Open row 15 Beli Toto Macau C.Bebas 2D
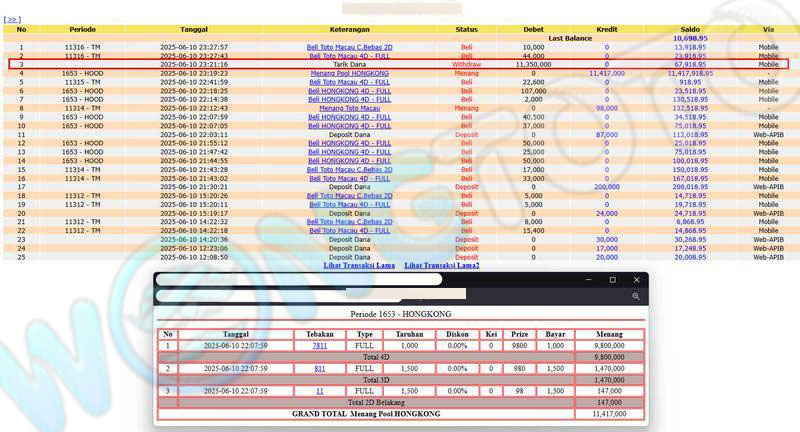This screenshot has width=800, height=432. 349,169
